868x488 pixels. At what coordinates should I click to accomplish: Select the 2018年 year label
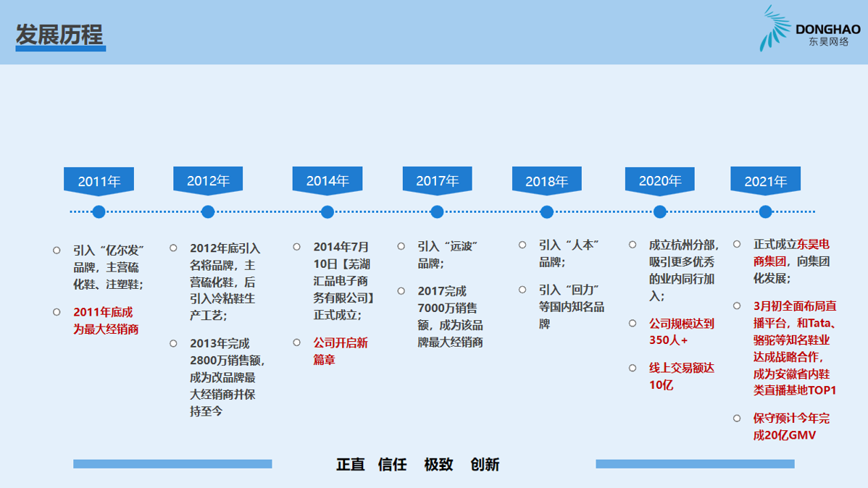pyautogui.click(x=547, y=181)
